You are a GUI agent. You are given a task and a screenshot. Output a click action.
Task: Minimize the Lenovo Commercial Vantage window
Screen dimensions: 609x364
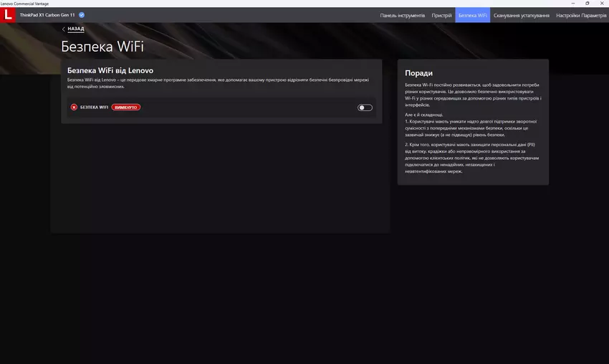[570, 3]
